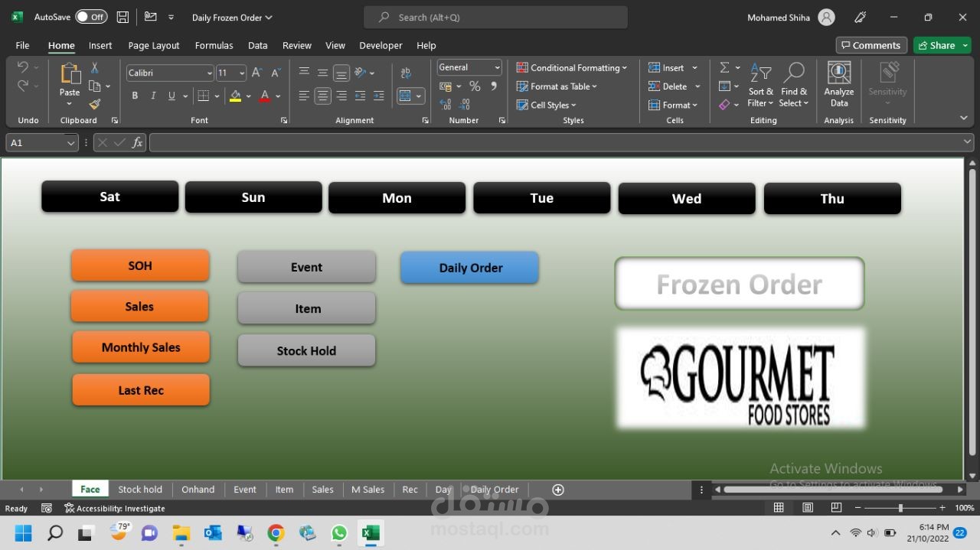Toggle Italic formatting
This screenshot has height=550, width=980.
click(153, 96)
